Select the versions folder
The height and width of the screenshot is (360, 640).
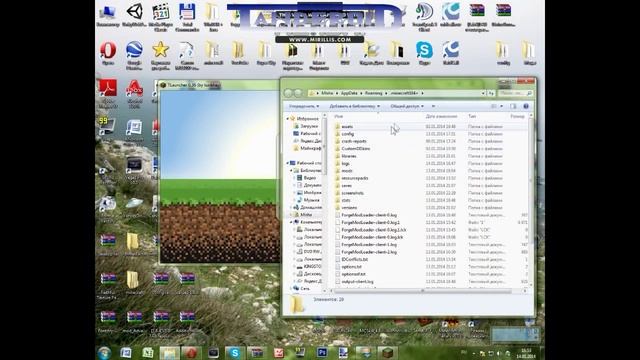349,207
